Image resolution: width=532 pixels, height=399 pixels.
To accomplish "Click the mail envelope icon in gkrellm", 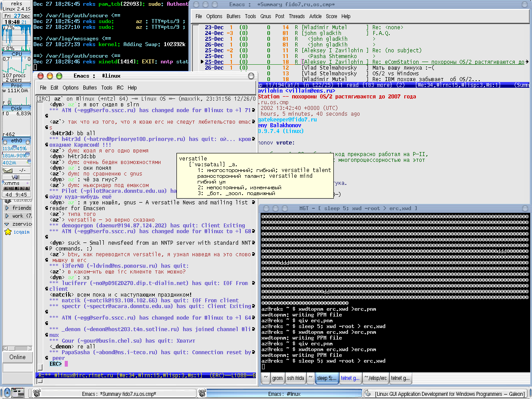I will point(8,170).
